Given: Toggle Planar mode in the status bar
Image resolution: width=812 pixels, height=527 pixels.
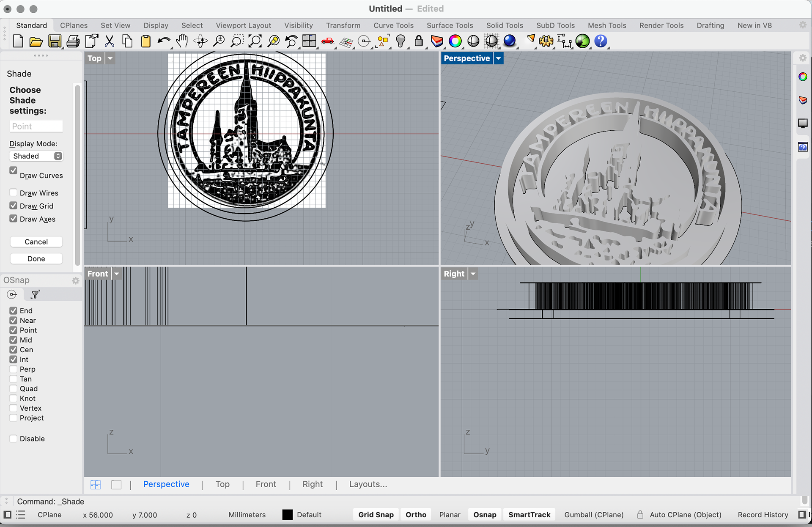Looking at the screenshot, I should (x=450, y=515).
